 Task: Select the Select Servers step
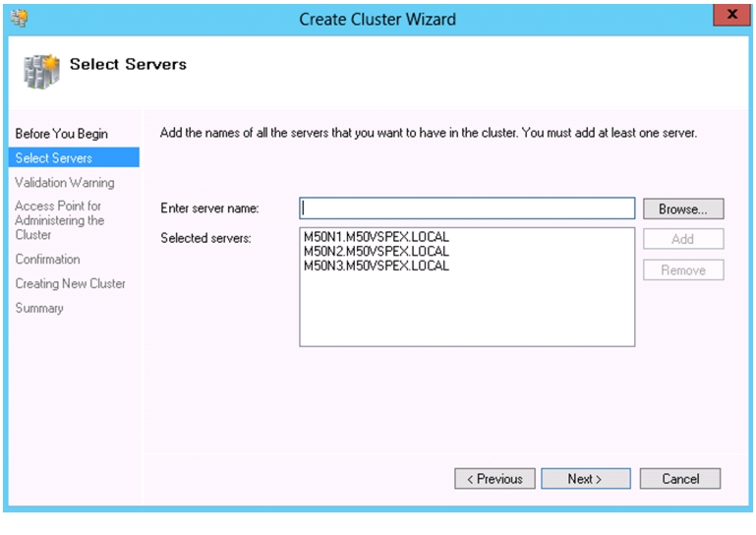pyautogui.click(x=74, y=157)
